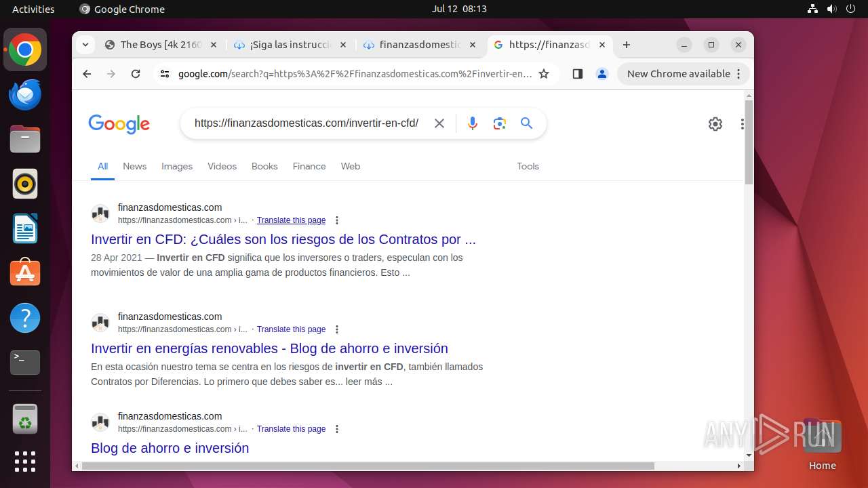The width and height of the screenshot is (868, 488).
Task: Select the Books search filter
Action: coord(264,166)
